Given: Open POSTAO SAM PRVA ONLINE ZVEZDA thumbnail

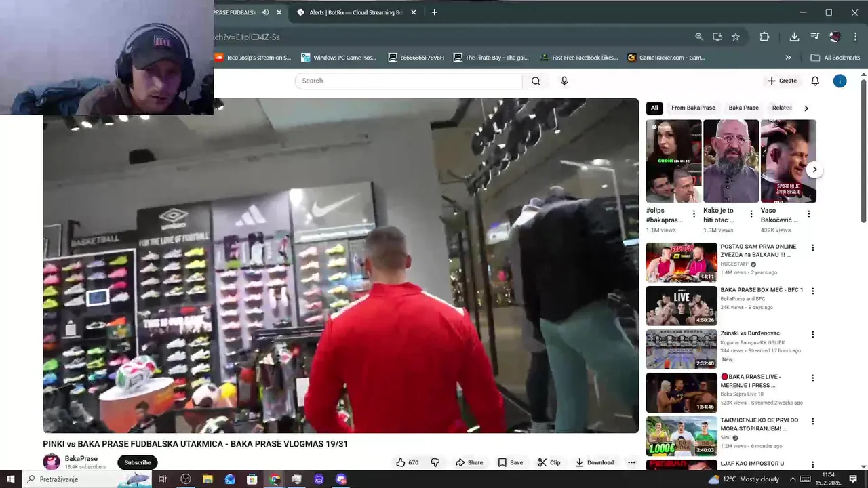Looking at the screenshot, I should (681, 262).
